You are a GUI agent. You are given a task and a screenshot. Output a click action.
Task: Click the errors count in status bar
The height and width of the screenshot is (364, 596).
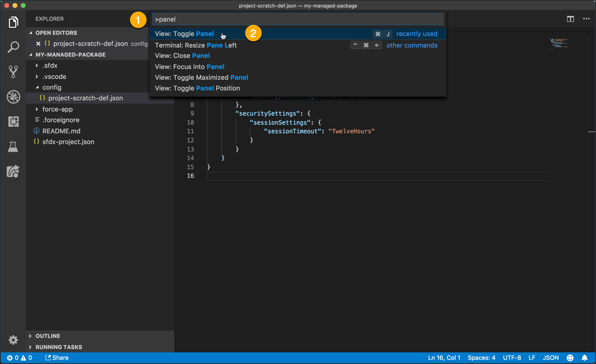click(12, 358)
